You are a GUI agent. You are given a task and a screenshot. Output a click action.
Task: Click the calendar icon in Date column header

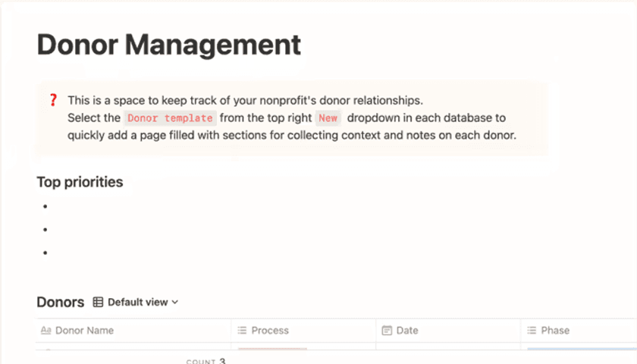(387, 331)
